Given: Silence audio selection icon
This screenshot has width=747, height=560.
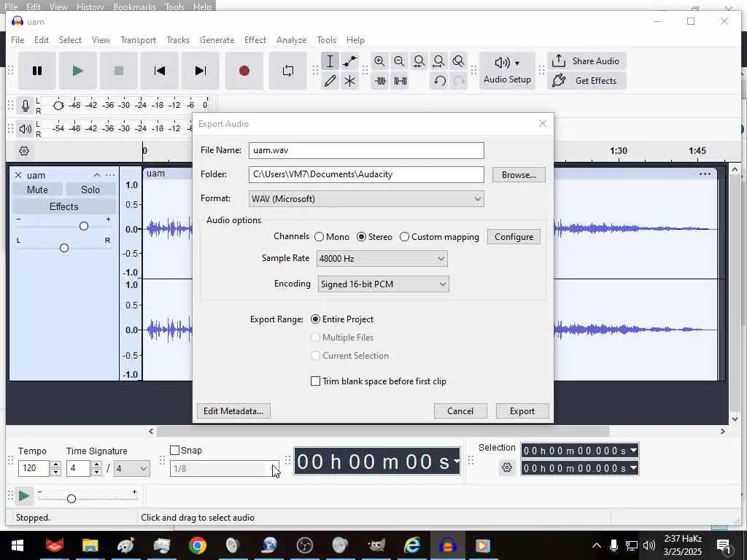Looking at the screenshot, I should (x=400, y=81).
